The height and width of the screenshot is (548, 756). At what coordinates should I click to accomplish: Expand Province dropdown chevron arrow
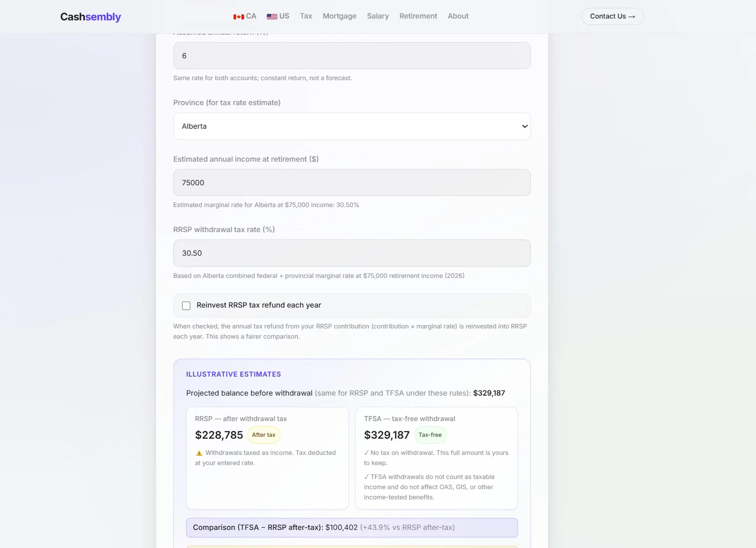525,126
